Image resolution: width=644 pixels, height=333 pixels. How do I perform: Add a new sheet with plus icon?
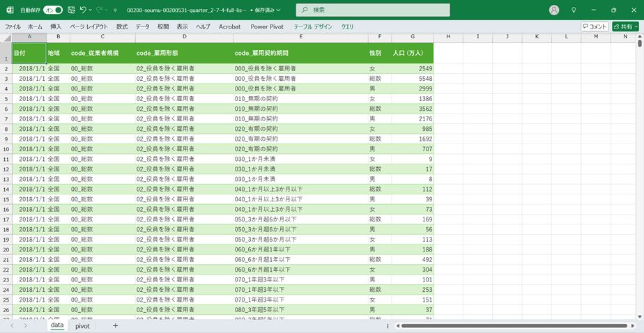pyautogui.click(x=115, y=325)
